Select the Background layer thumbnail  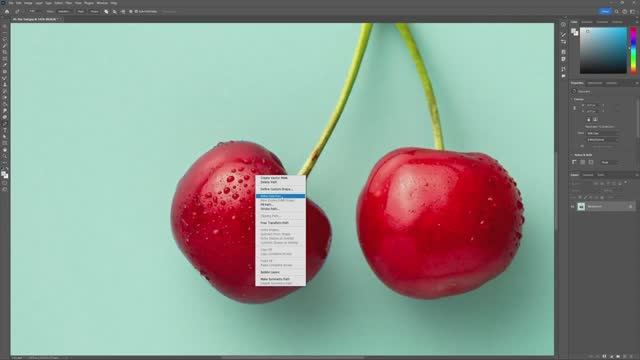[582, 207]
